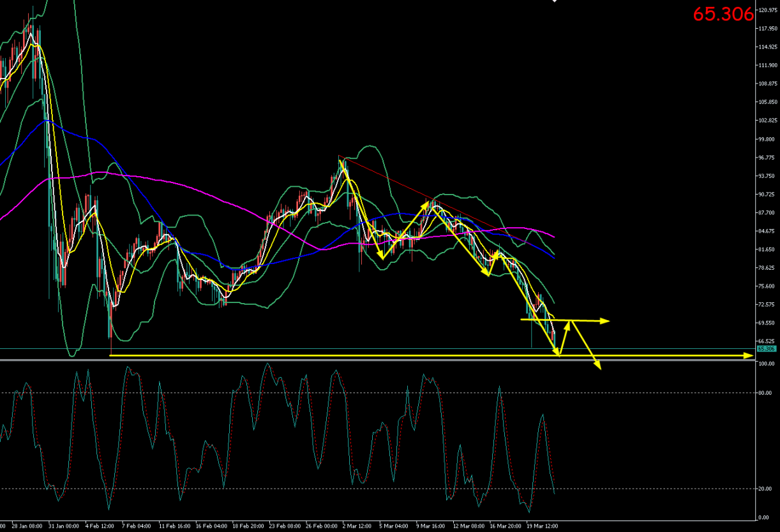Click the 120.975 label at the top of the price axis
780x532 pixels.
pyautogui.click(x=767, y=10)
